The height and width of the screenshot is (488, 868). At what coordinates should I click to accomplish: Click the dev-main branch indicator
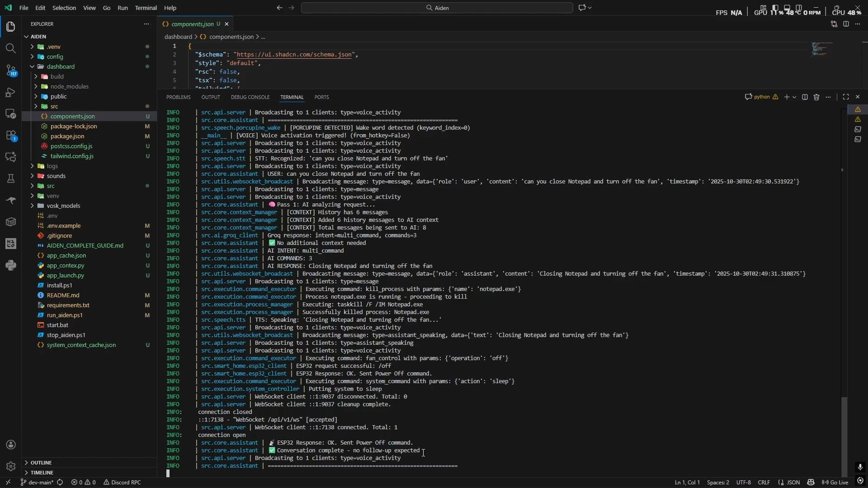pos(38,483)
